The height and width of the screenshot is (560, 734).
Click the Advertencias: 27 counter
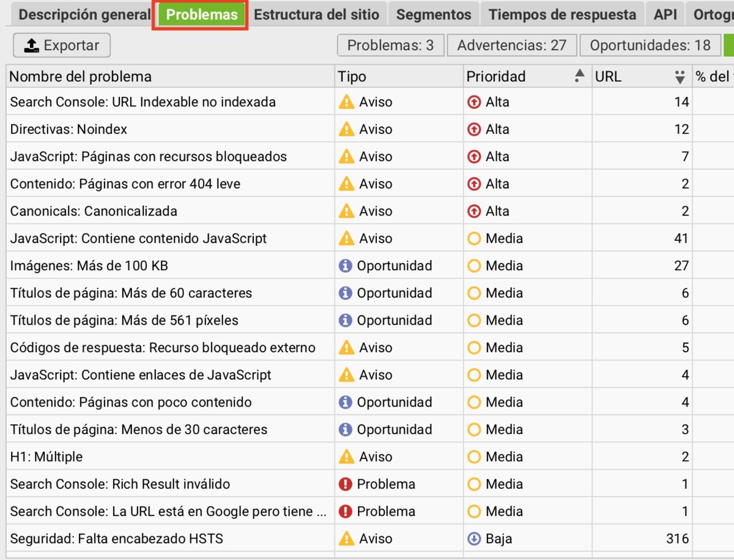tap(513, 45)
